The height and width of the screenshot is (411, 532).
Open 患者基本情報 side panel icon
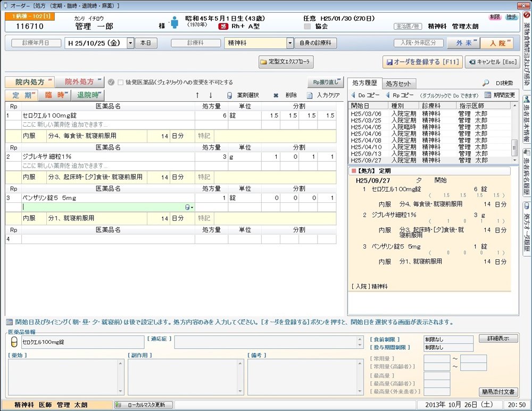tap(527, 99)
